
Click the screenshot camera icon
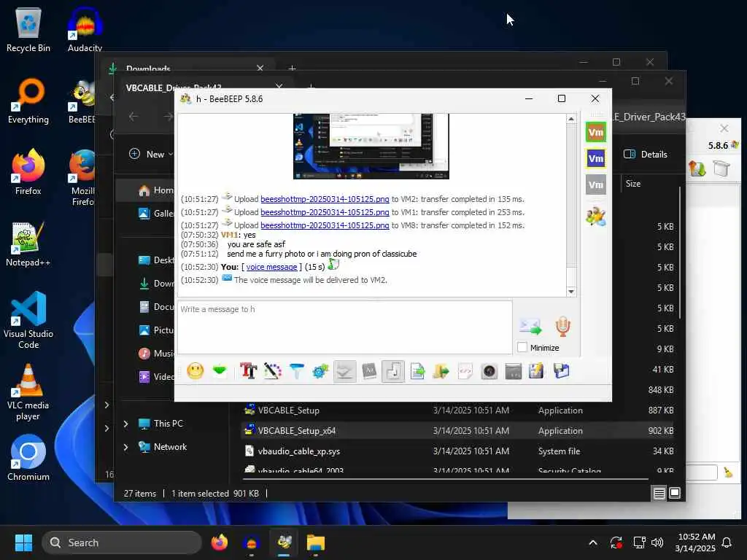489,371
